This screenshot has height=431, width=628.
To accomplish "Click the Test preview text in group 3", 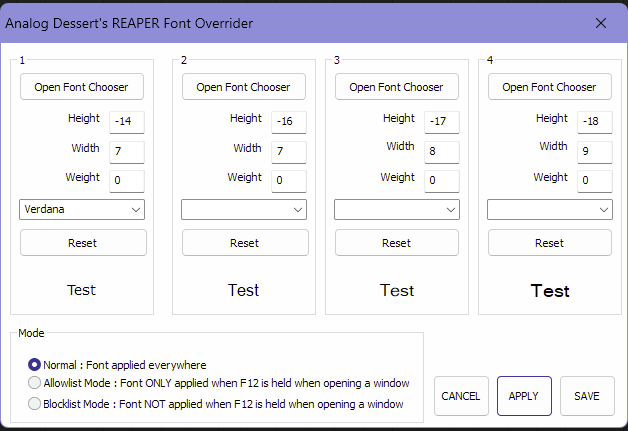I will tap(397, 290).
